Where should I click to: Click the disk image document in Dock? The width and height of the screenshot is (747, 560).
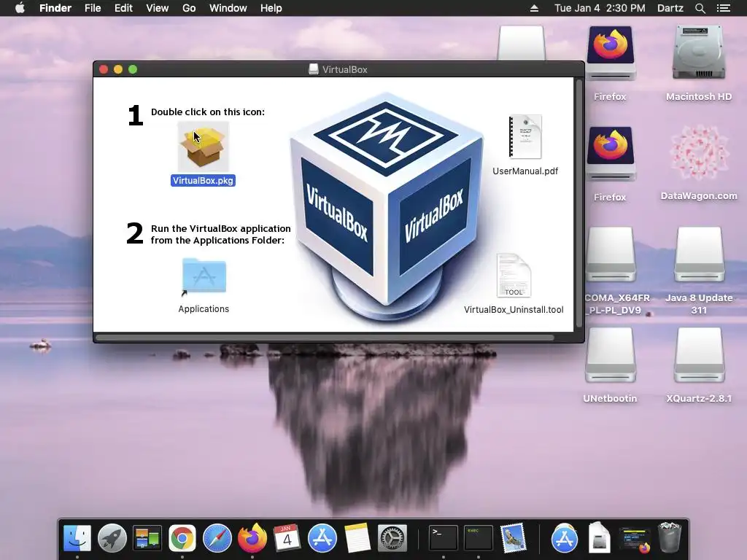pyautogui.click(x=600, y=538)
